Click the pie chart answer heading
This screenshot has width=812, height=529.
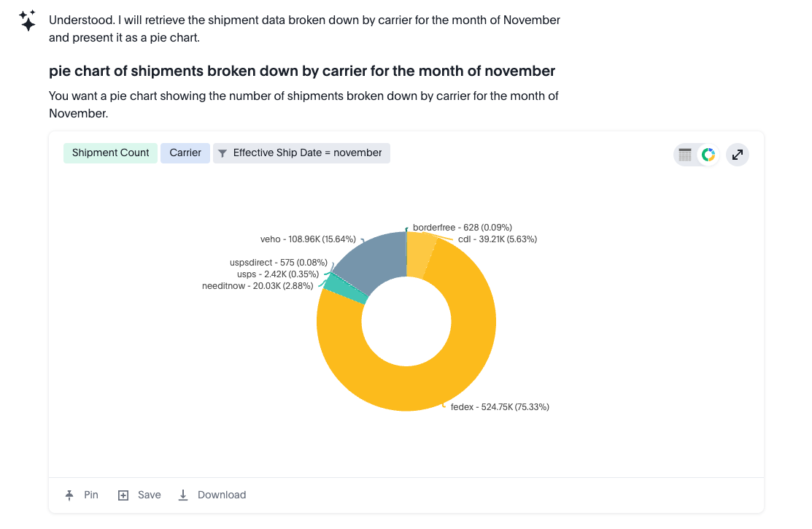[302, 71]
